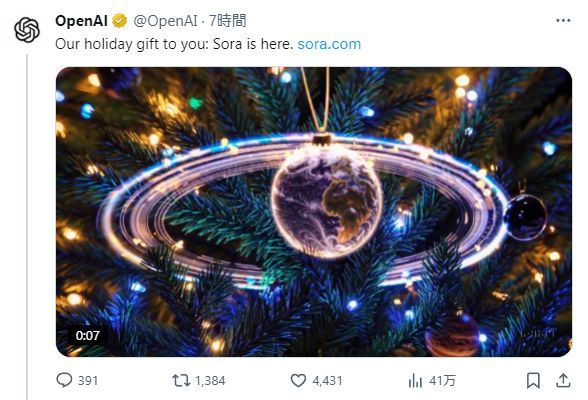Image resolution: width=588 pixels, height=400 pixels.
Task: Share the post via upload arrow icon
Action: pos(563,381)
